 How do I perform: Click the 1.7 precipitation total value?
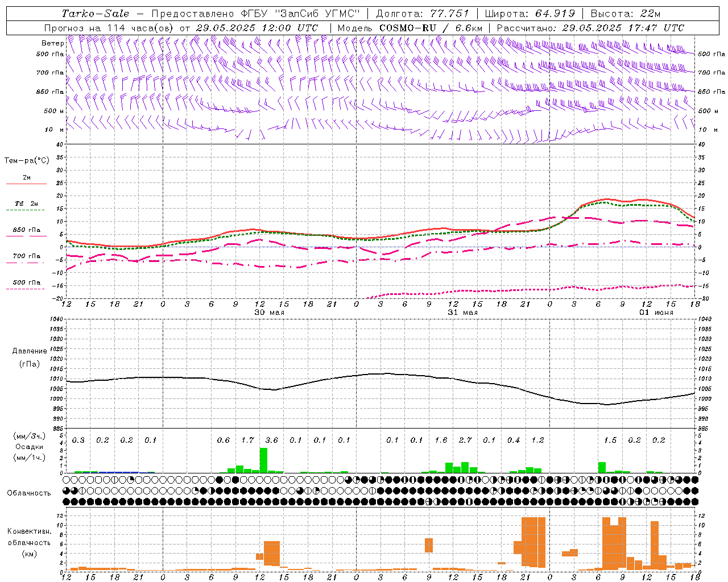coord(247,440)
